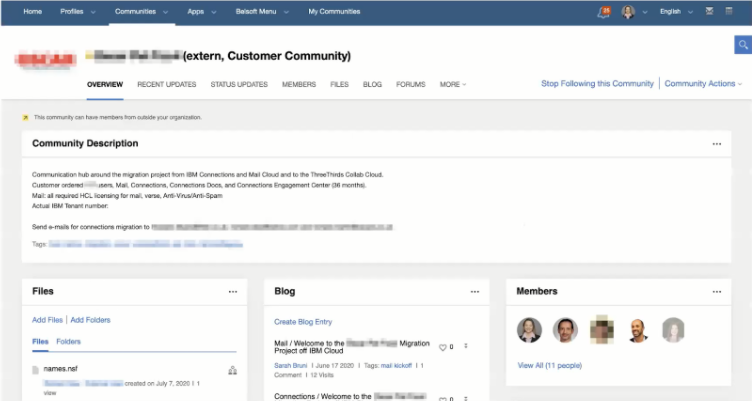This screenshot has width=755, height=401.
Task: Open the mail envelope icon in header
Action: (709, 11)
